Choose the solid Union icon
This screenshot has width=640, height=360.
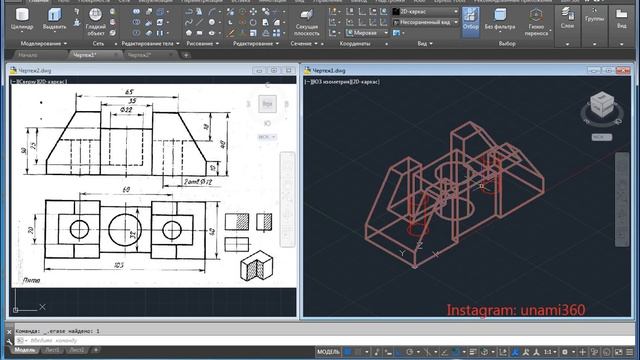136,12
